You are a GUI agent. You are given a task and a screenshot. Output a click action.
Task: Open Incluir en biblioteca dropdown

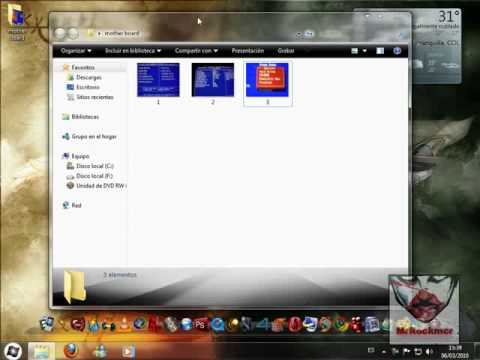point(133,51)
